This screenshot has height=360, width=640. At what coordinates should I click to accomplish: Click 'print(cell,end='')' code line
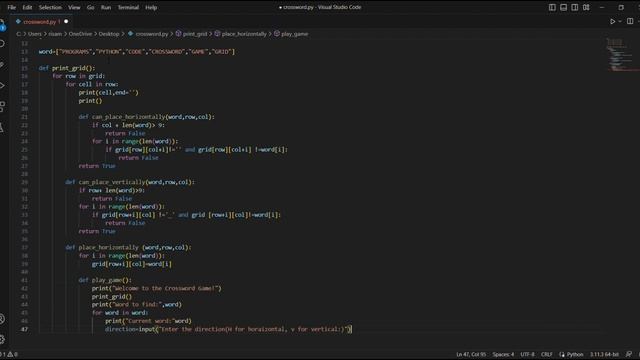(x=109, y=92)
